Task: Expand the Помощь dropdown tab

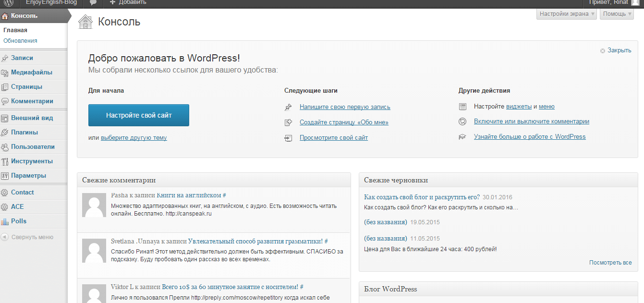Action: (x=617, y=14)
